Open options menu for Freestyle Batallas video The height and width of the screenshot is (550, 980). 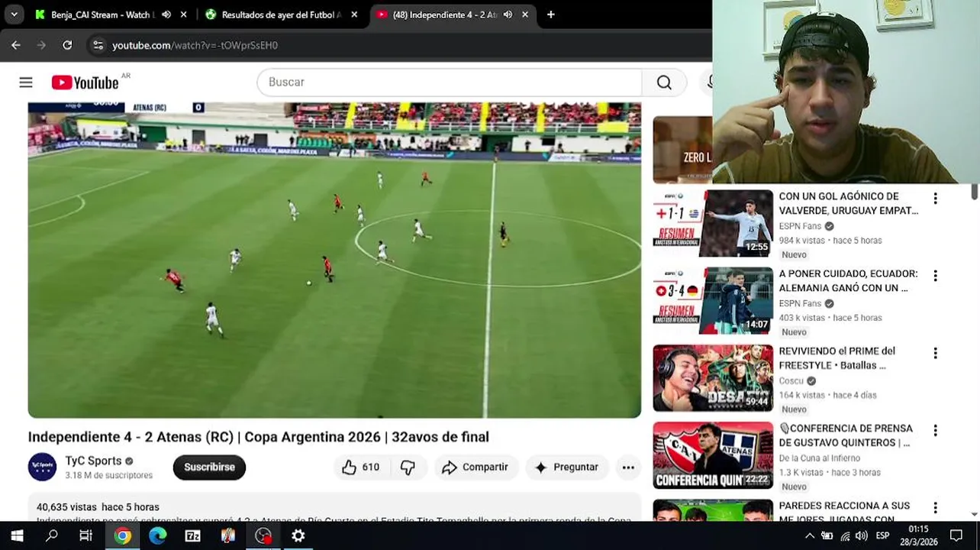click(935, 354)
